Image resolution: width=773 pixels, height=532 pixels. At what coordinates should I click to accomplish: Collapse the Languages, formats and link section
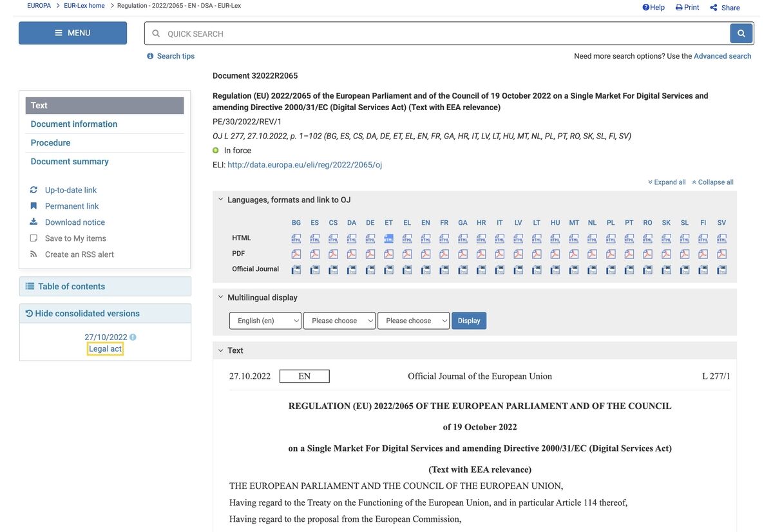click(220, 200)
